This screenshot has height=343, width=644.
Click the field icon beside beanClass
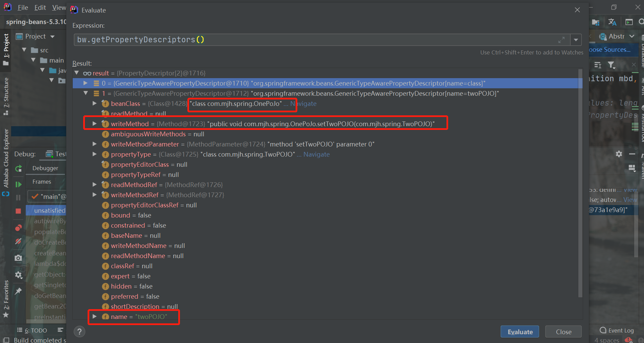pos(106,104)
